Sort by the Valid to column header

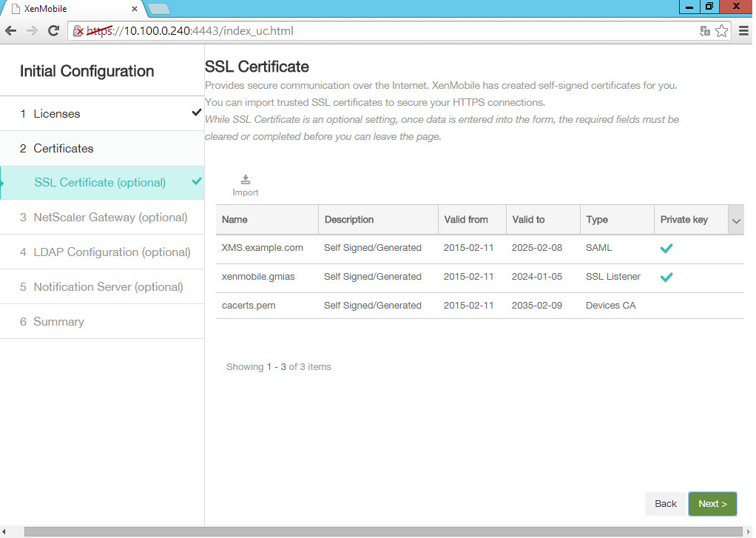pos(543,220)
